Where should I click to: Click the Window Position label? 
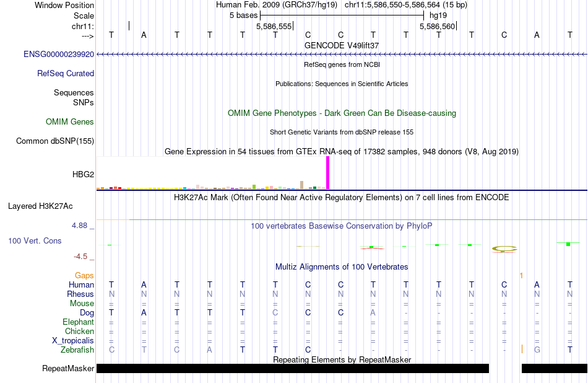pyautogui.click(x=64, y=5)
